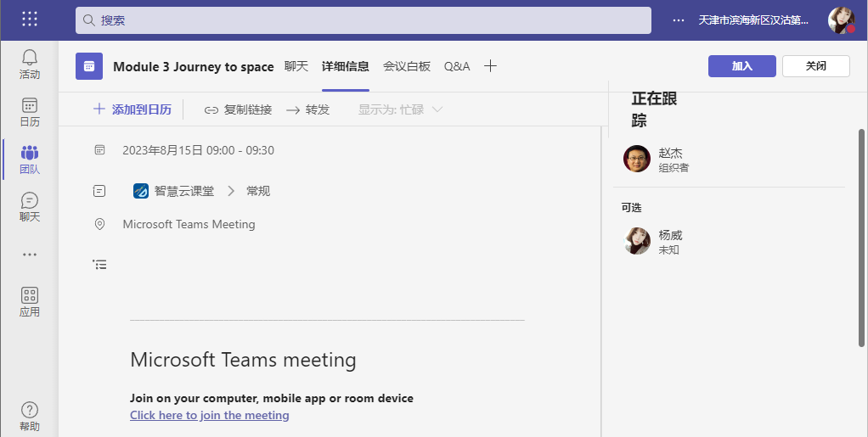This screenshot has width=868, height=437.
Task: Open the 常规 channel
Action: [x=258, y=191]
